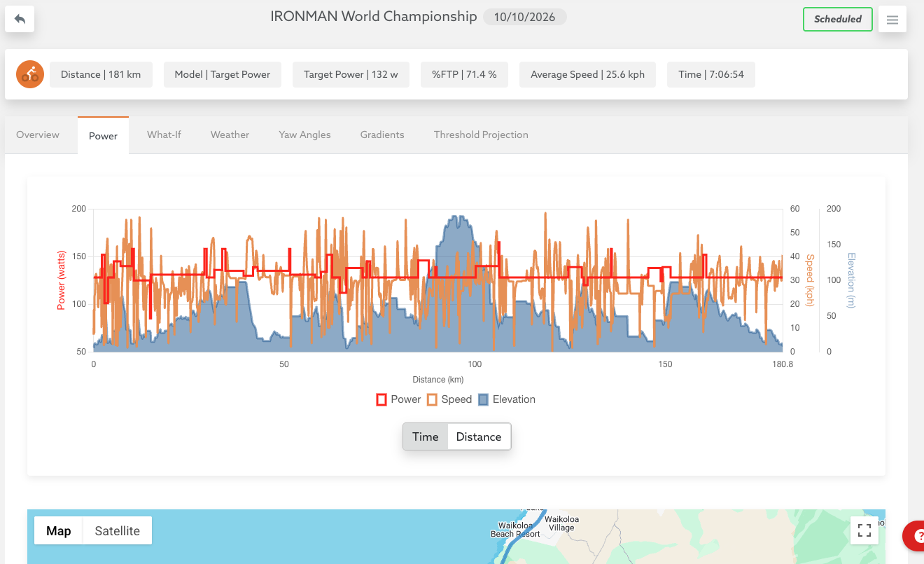Click the back arrow icon
The height and width of the screenshot is (564, 924).
pos(20,19)
